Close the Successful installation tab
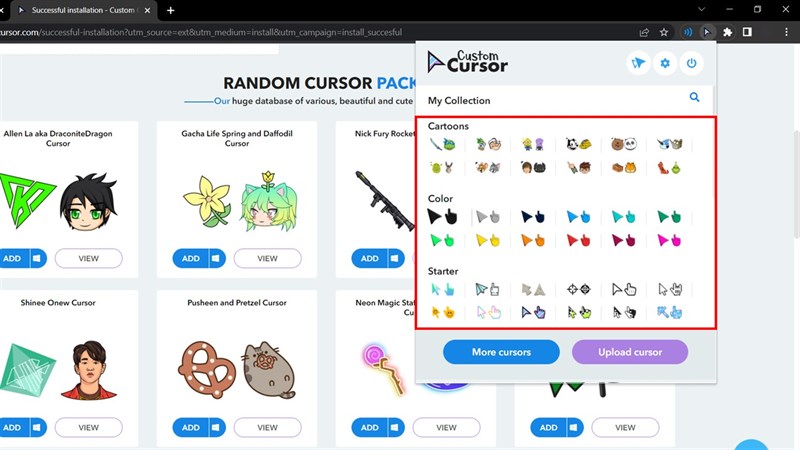800x450 pixels. coord(147,10)
